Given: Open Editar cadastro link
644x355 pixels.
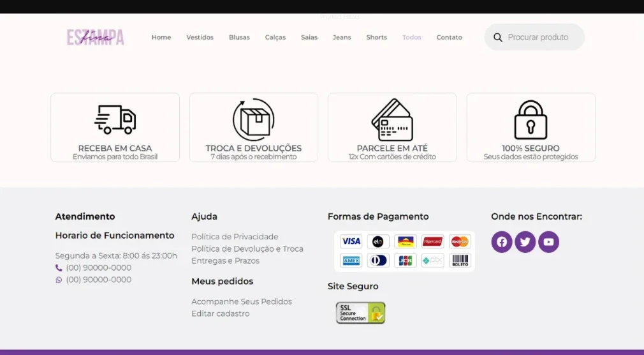Looking at the screenshot, I should click(x=221, y=313).
